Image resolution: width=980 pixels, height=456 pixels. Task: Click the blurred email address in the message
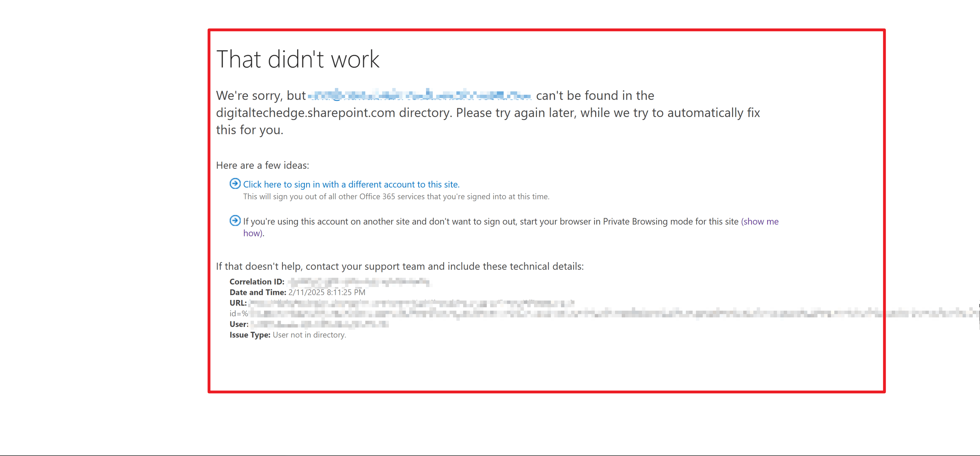418,95
